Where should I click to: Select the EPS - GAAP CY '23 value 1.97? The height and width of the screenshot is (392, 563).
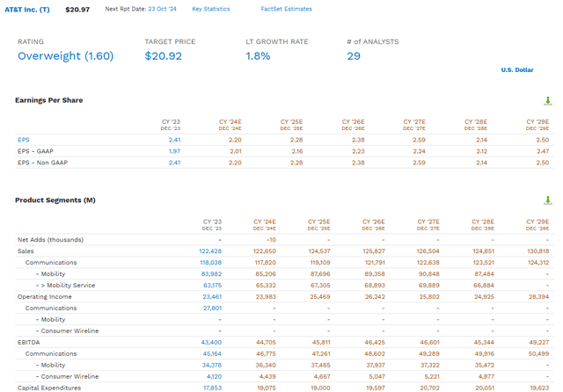coord(174,151)
